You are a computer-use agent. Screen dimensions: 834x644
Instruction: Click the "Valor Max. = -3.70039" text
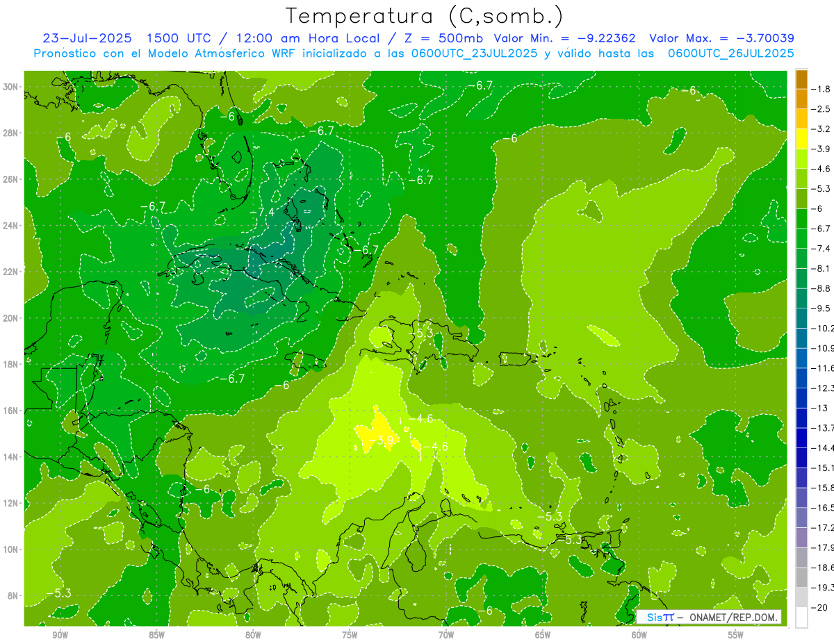(x=721, y=39)
